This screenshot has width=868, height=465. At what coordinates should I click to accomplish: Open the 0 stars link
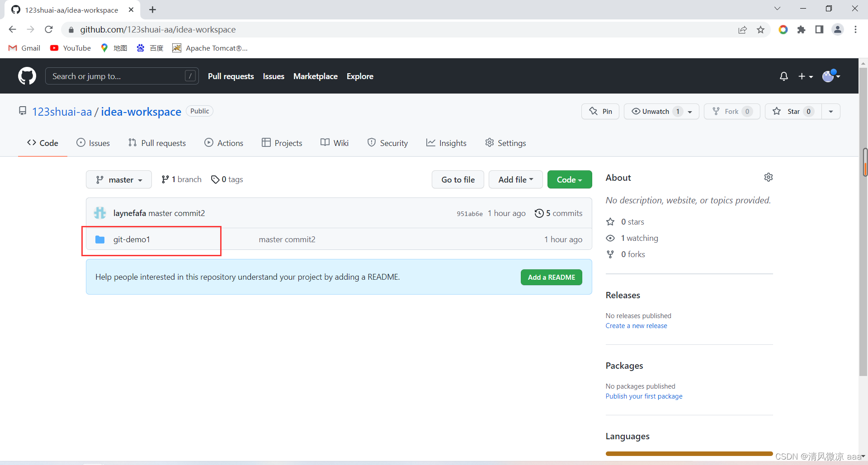tap(626, 222)
